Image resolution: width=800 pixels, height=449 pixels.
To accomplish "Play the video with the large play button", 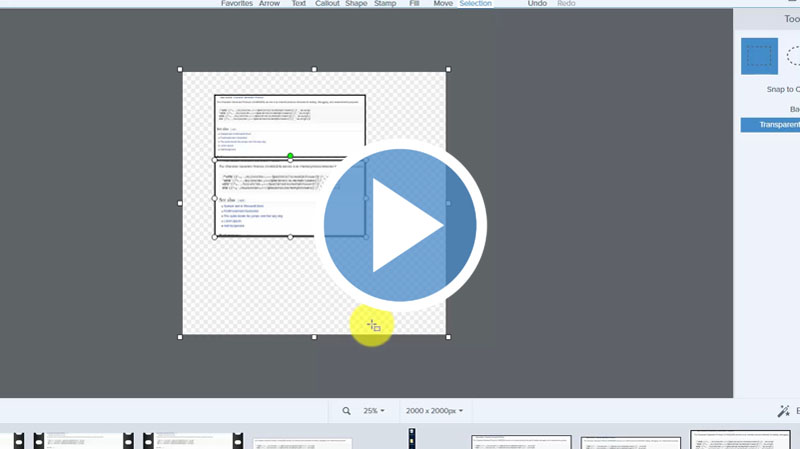I will coord(400,225).
